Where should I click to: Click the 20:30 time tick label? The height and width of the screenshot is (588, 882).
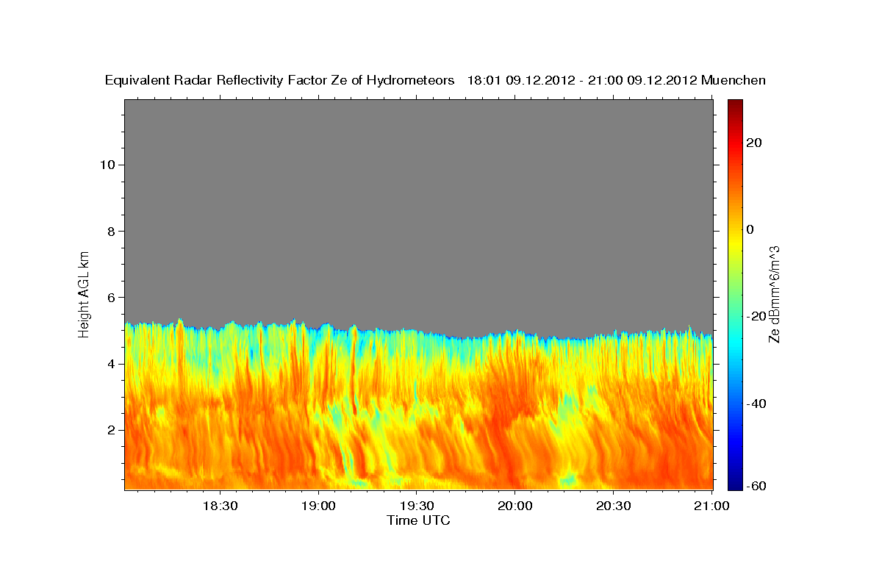pos(613,506)
